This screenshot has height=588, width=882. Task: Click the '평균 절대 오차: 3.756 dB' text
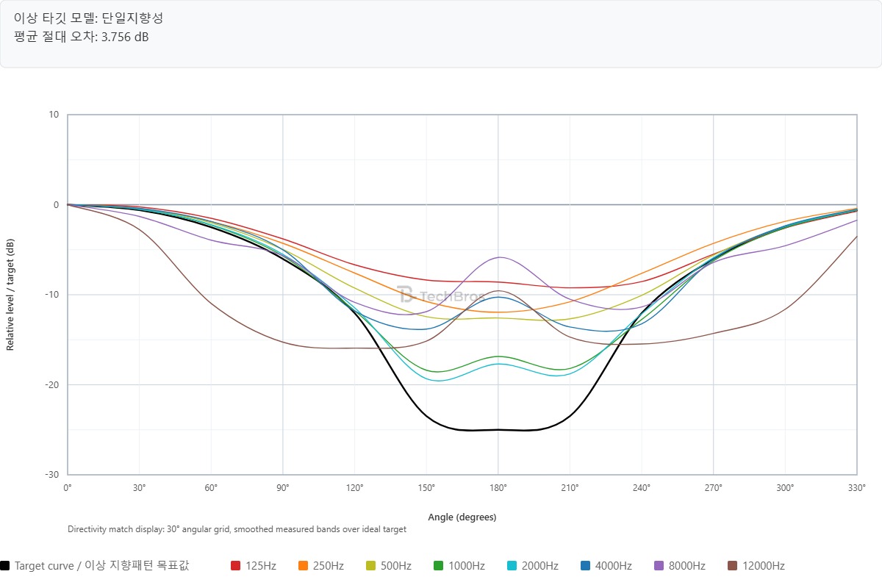pos(82,37)
